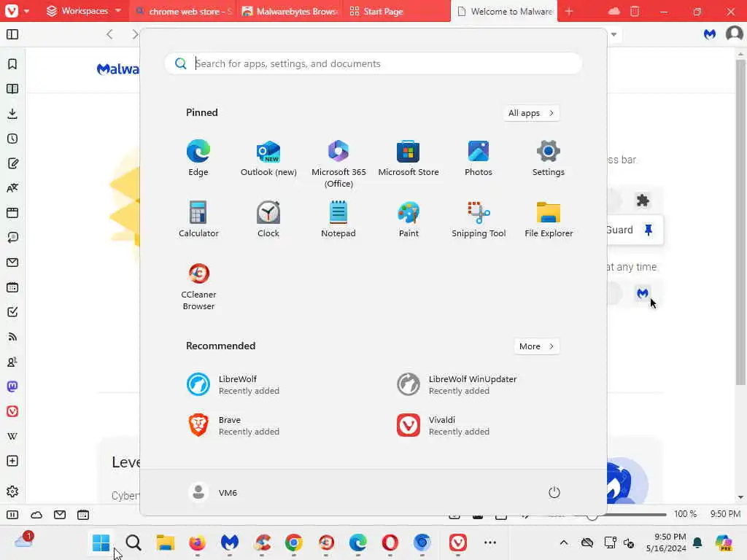Open Edge from pinned apps

tap(198, 158)
